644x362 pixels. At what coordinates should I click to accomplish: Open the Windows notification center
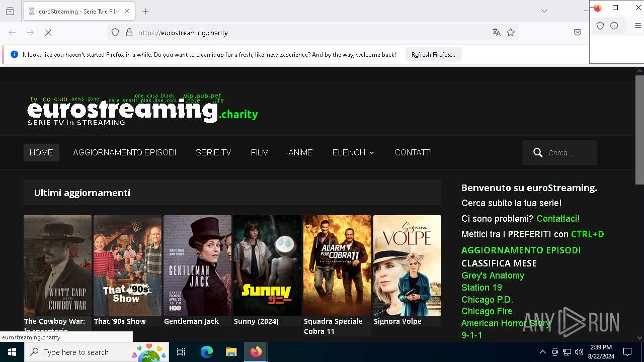627,352
